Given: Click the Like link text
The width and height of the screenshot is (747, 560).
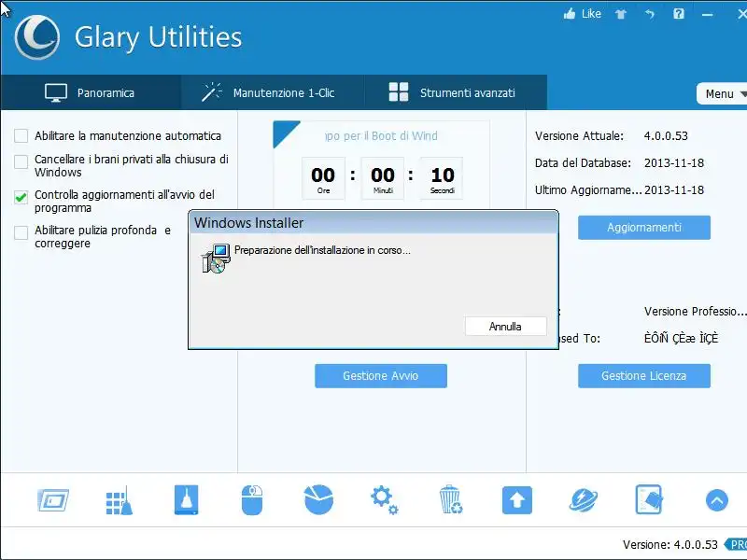Looking at the screenshot, I should tap(591, 14).
